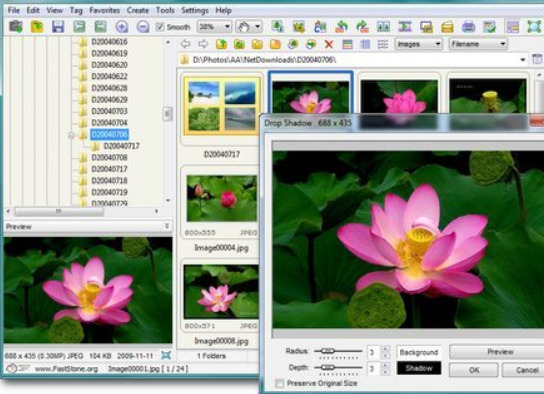Screen dimensions: 544x394
Task: Click the Open file folder icon
Action: (37, 26)
